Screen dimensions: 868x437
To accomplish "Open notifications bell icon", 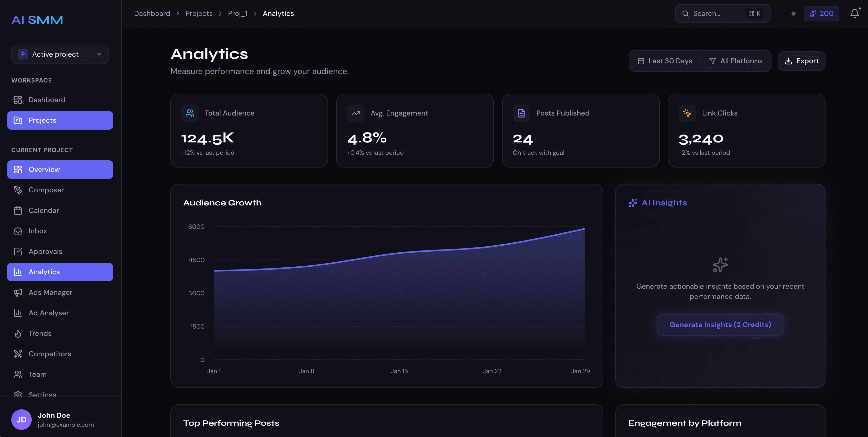I will pyautogui.click(x=854, y=14).
